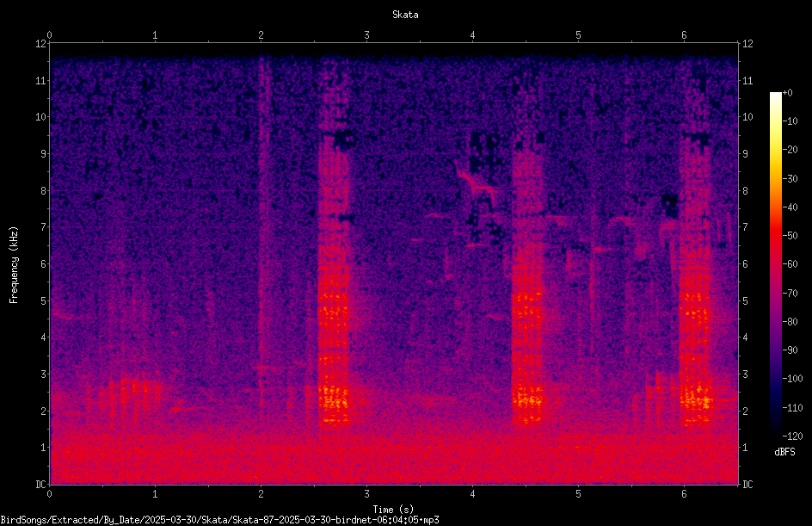Select the "-20" colorbar label
The height and width of the screenshot is (526, 812).
(x=790, y=150)
